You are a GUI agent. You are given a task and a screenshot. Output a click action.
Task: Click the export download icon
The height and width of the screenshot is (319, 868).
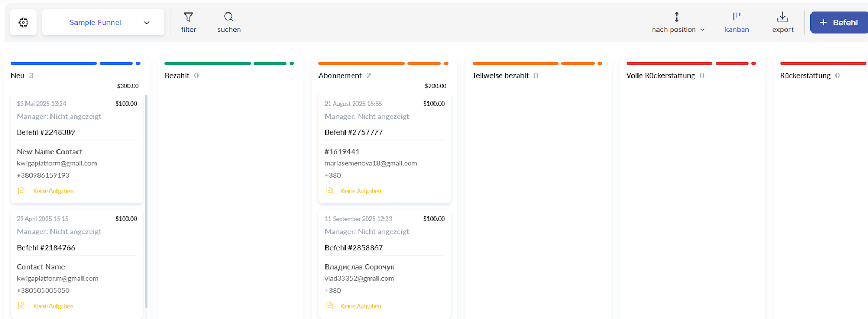pos(782,17)
